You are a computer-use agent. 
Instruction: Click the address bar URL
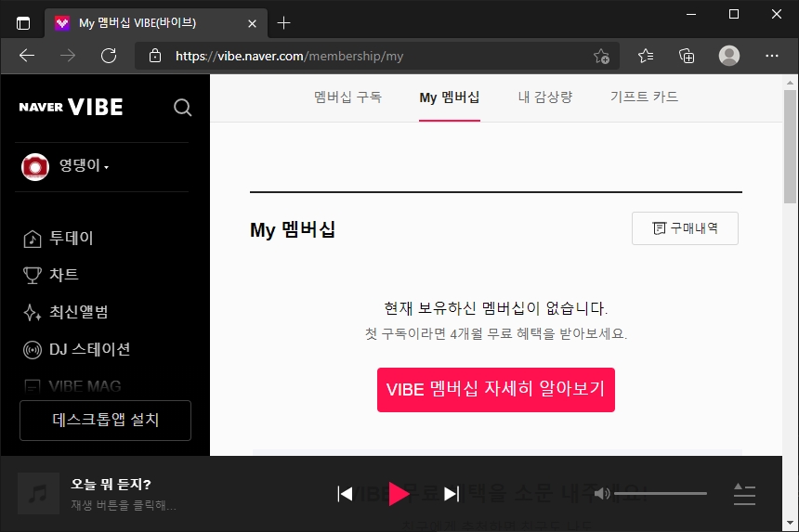290,56
